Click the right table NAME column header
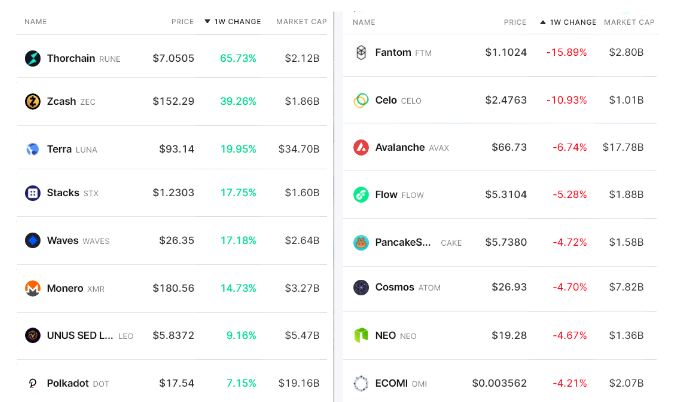The image size is (675, 402). pyautogui.click(x=364, y=22)
